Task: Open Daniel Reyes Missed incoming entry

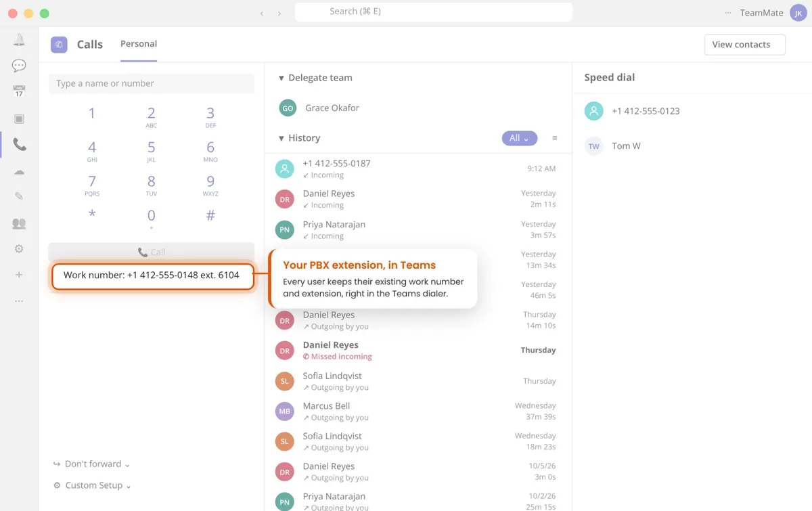Action: [418, 351]
